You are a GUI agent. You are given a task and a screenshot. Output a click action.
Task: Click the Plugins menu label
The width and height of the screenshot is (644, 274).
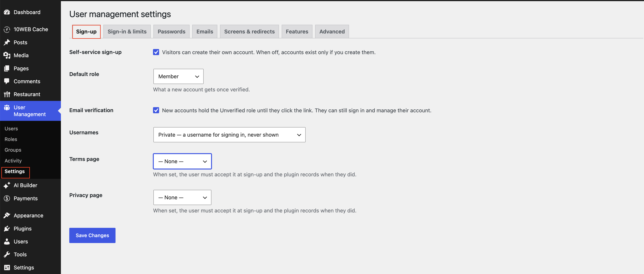coord(22,229)
